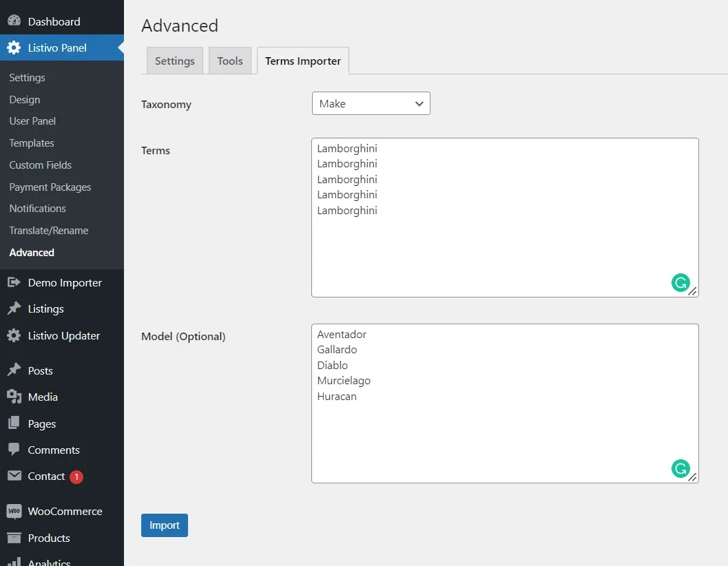Click the Terms textarea resize handle
The width and height of the screenshot is (728, 566).
click(693, 291)
